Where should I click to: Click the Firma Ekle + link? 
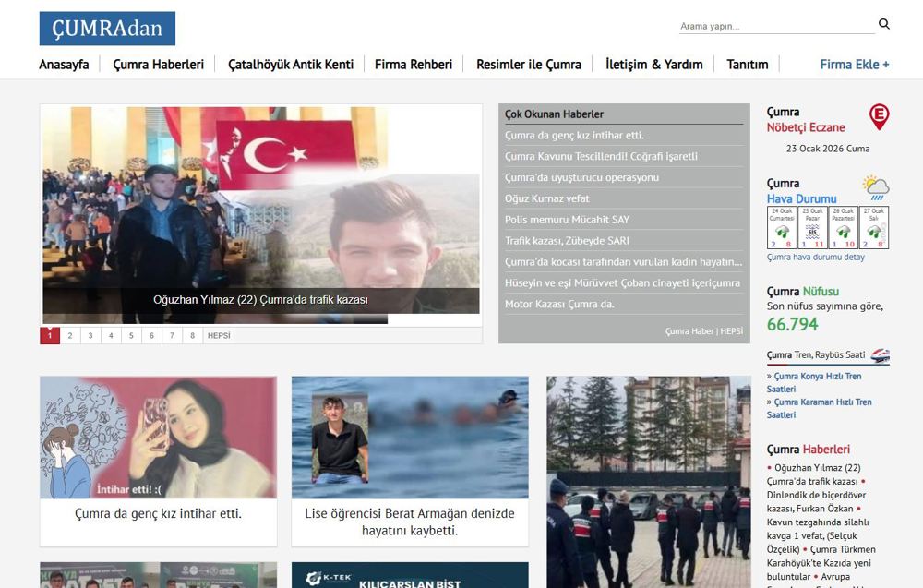[854, 65]
